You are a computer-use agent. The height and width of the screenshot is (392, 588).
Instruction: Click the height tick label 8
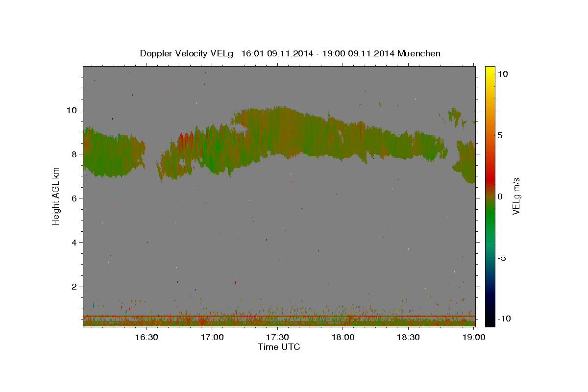click(x=73, y=154)
